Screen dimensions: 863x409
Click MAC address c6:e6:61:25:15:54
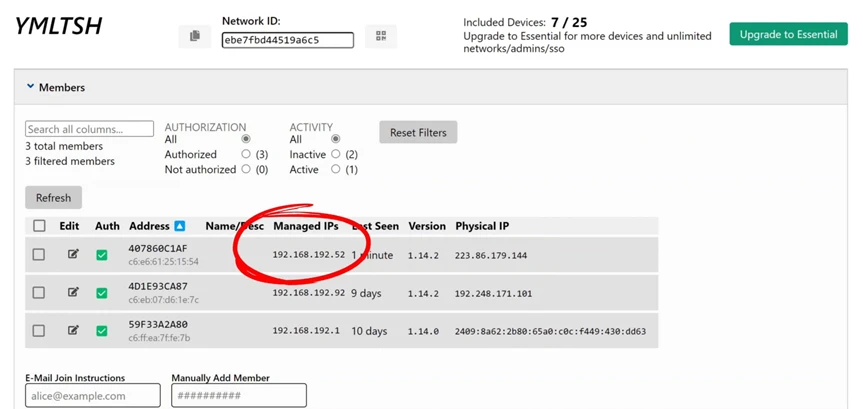(x=163, y=261)
